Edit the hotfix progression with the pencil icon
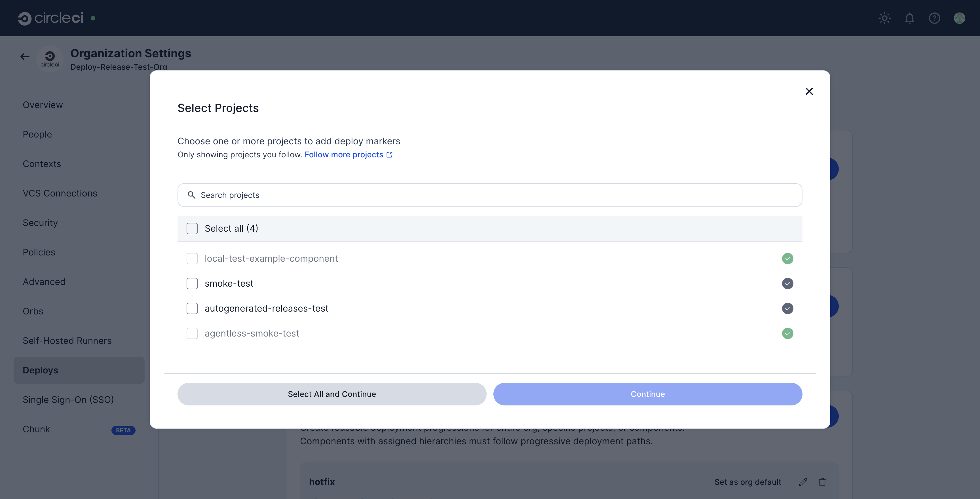This screenshot has height=499, width=980. point(803,482)
